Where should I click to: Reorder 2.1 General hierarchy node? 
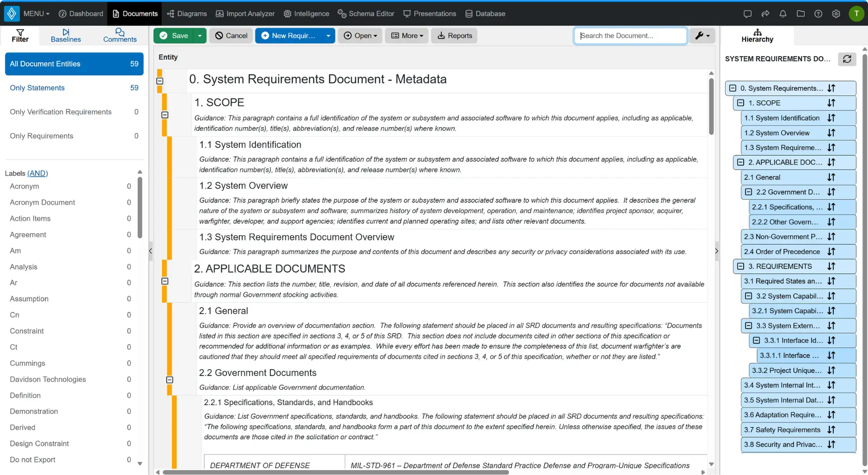click(831, 177)
